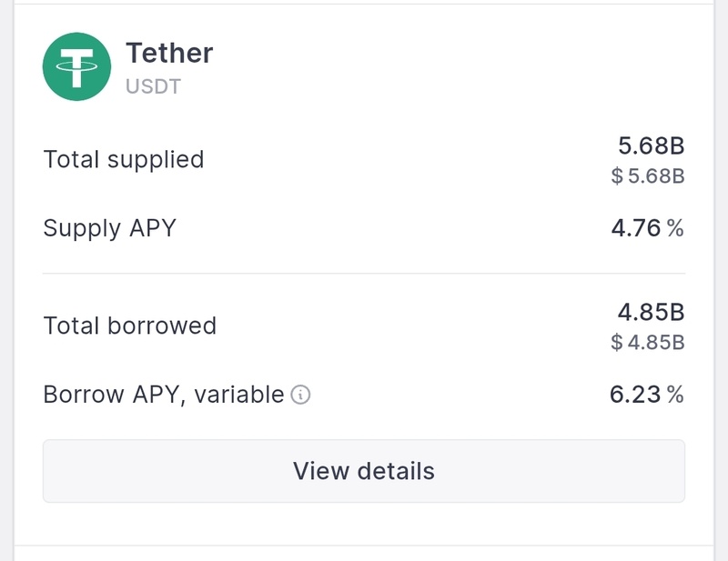This screenshot has width=728, height=561.
Task: Click info icon beside Borrow APY, variable
Action: pos(300,396)
